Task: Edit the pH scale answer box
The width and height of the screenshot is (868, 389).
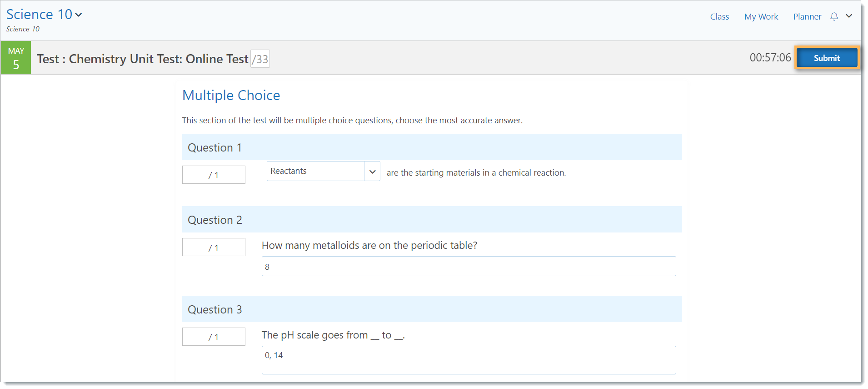Action: pyautogui.click(x=469, y=360)
